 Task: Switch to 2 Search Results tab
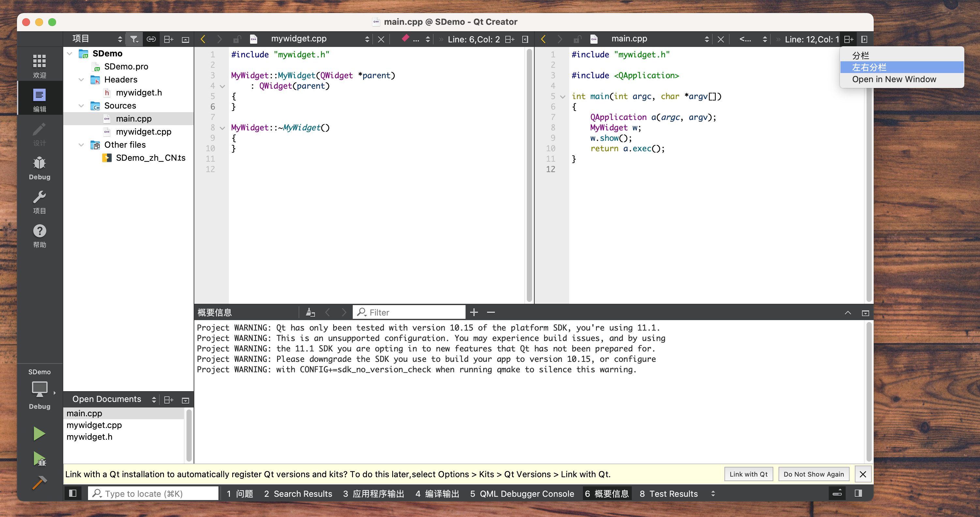(298, 494)
